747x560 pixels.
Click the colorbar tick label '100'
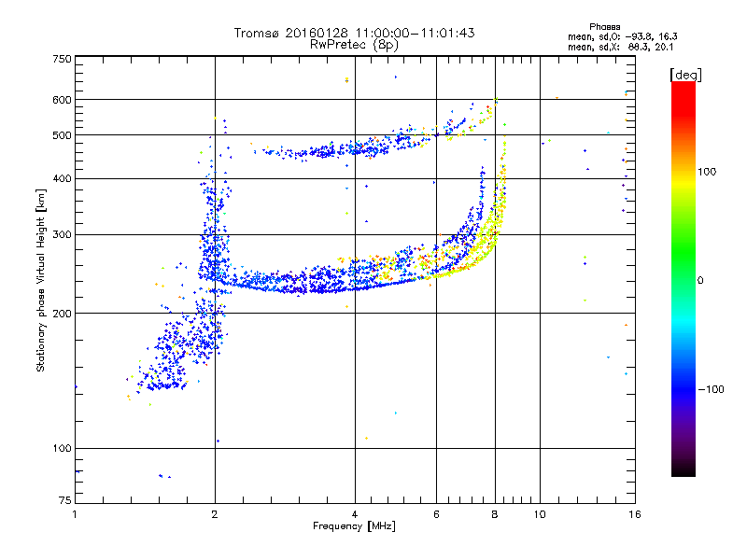click(x=707, y=172)
